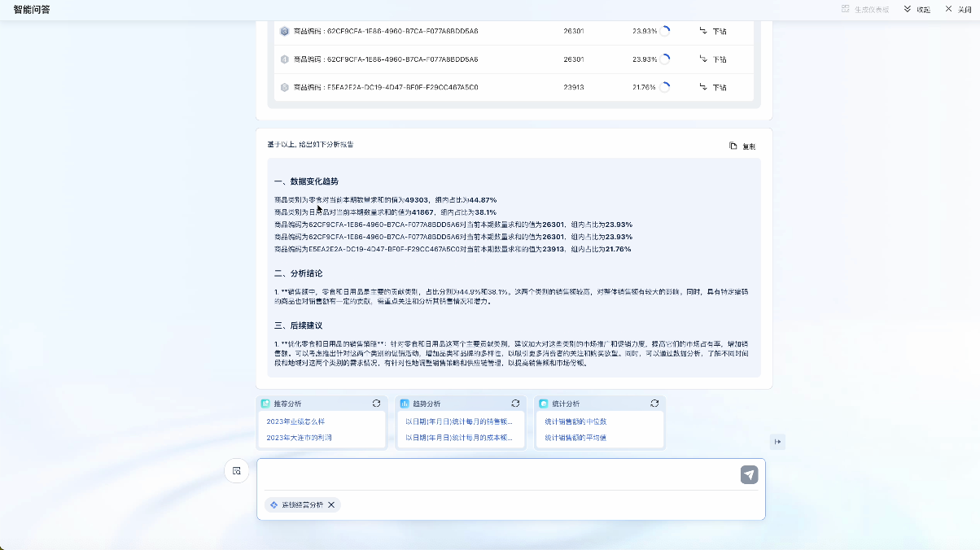Click the bold 44.87% in the report
Screen dimensions: 980x550
(x=483, y=199)
